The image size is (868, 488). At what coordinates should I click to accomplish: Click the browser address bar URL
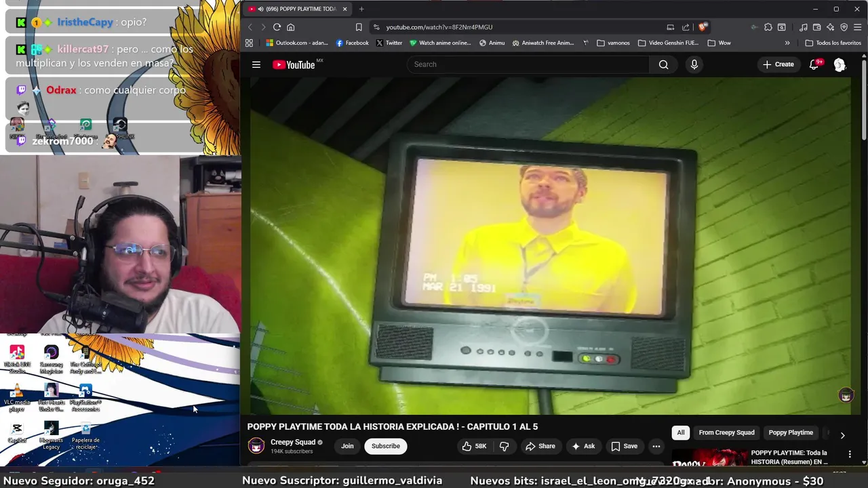coord(439,27)
